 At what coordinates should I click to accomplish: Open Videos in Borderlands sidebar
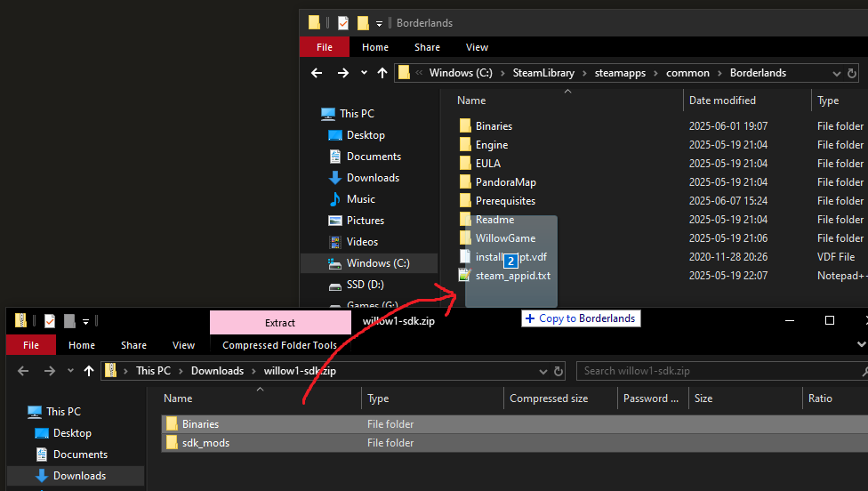click(x=362, y=242)
